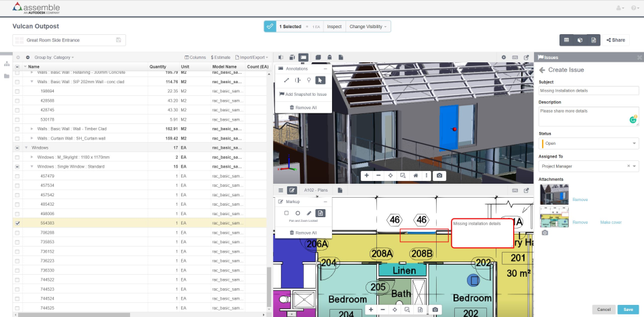Expand the Windows M_Skylight tree row
Image resolution: width=644 pixels, height=317 pixels.
(x=32, y=157)
